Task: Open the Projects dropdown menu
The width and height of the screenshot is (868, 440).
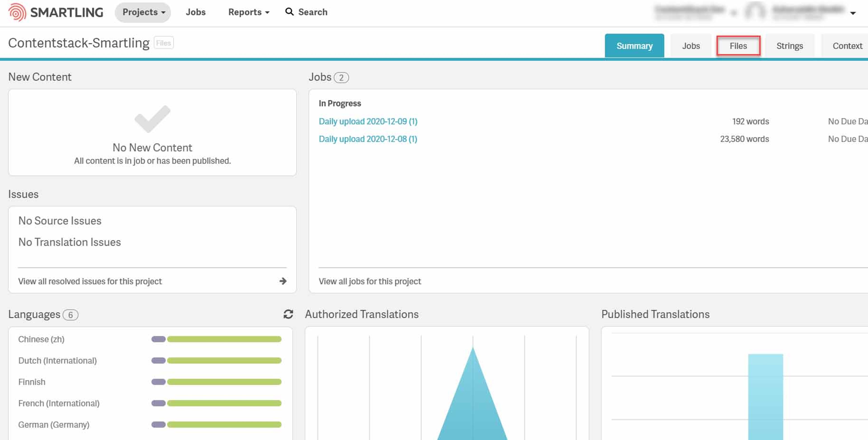Action: [143, 12]
